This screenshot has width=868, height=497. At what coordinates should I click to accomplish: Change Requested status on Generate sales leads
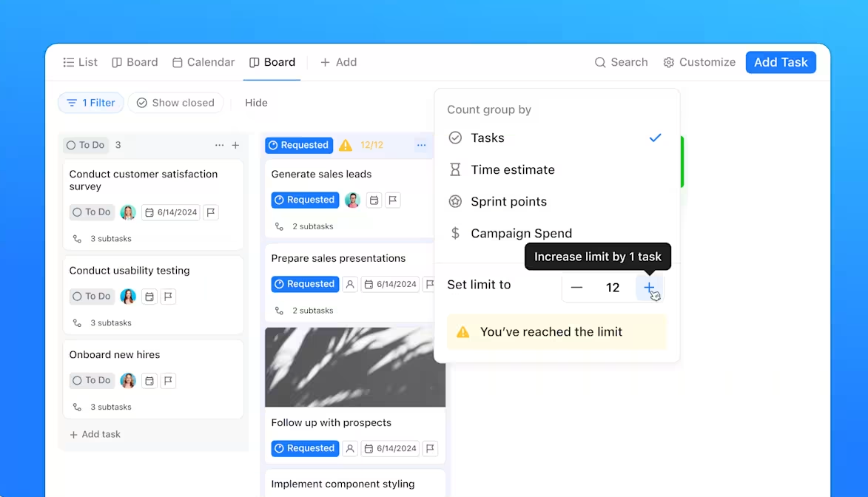(x=305, y=200)
